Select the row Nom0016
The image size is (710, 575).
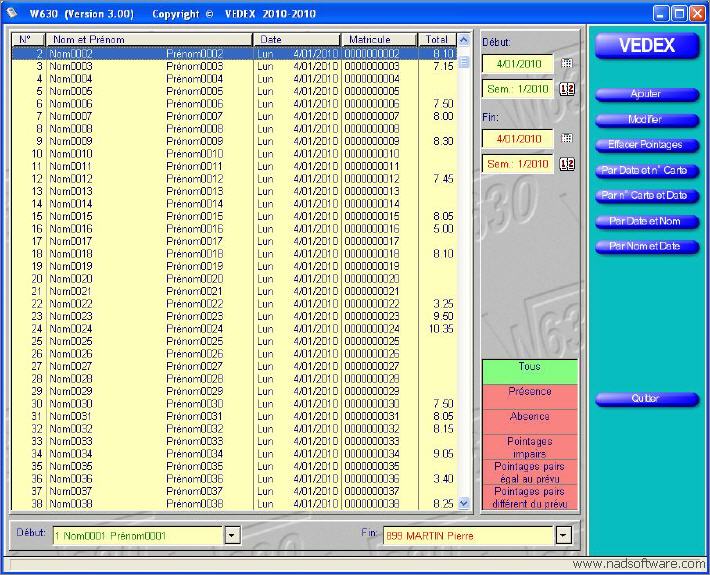(234, 229)
